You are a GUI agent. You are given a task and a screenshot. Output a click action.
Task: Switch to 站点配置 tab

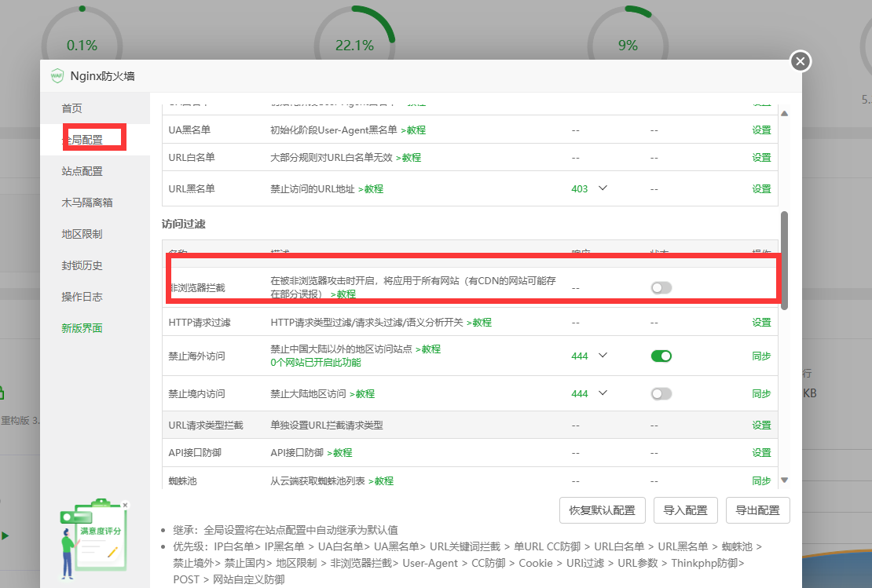coord(82,171)
